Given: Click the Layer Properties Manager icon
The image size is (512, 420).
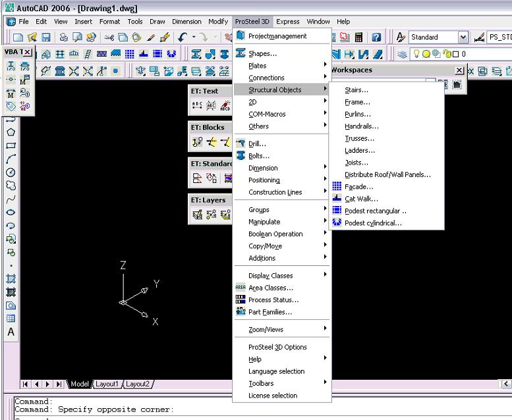Looking at the screenshot, I should (x=402, y=54).
